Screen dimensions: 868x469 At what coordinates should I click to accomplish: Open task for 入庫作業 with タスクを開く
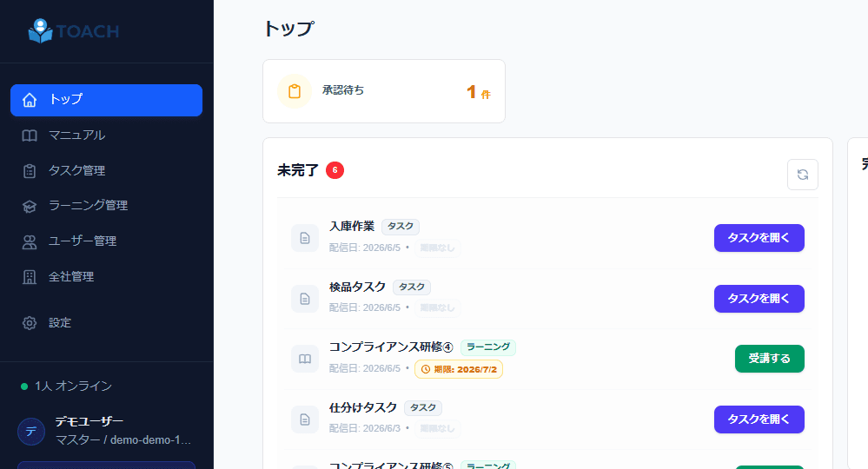click(759, 238)
